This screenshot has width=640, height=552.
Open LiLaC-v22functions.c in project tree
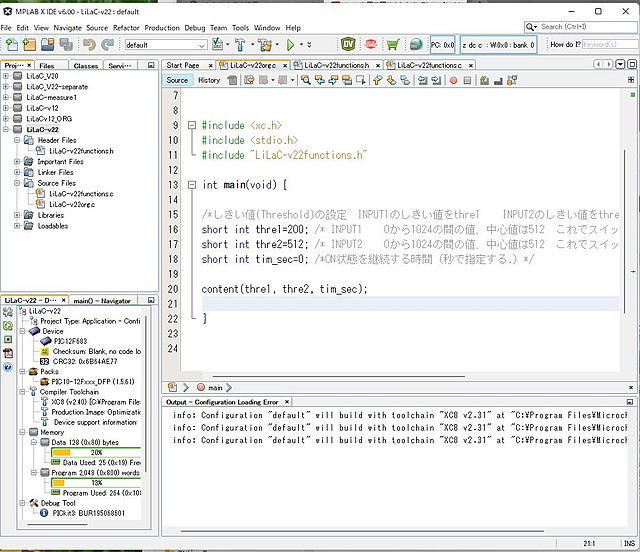point(80,193)
